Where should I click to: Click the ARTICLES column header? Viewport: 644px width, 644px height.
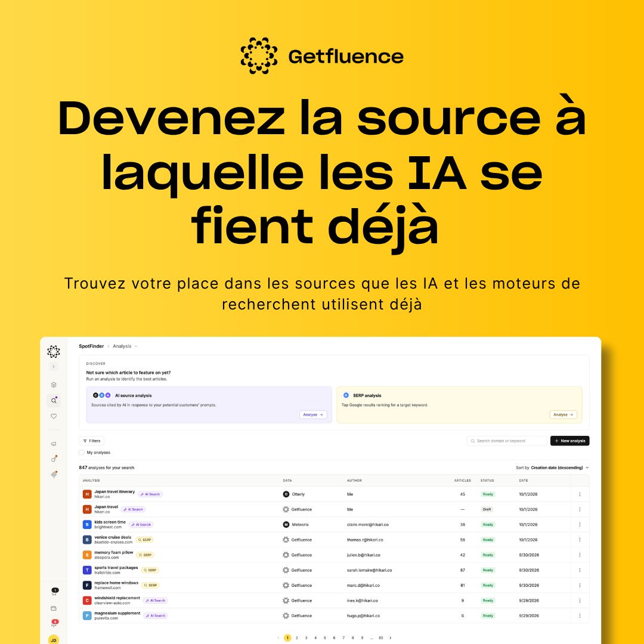click(463, 481)
